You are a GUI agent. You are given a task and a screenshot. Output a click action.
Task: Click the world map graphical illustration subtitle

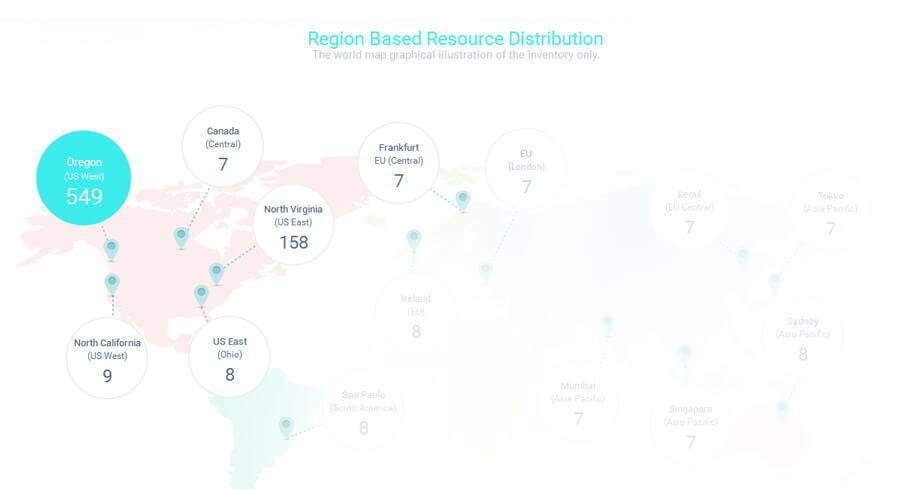pyautogui.click(x=456, y=55)
